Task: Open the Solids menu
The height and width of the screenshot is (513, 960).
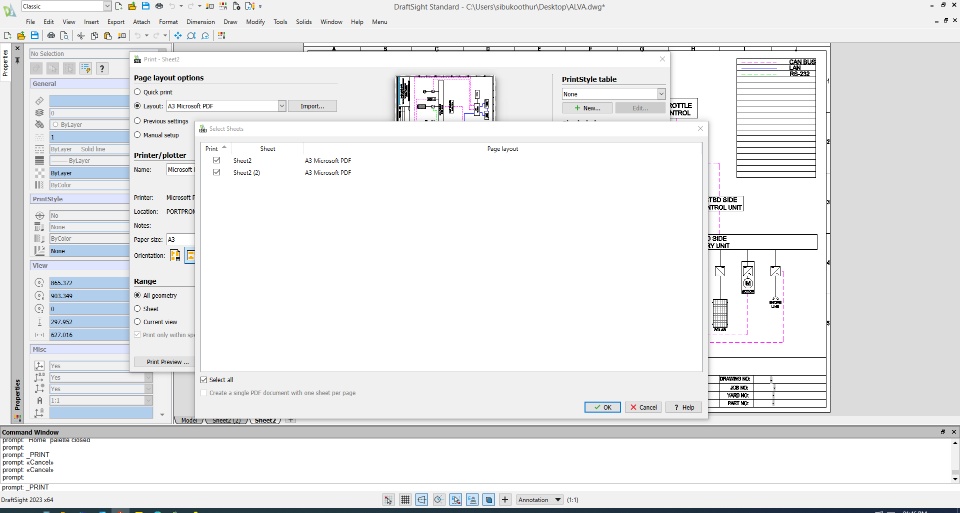Action: [304, 22]
